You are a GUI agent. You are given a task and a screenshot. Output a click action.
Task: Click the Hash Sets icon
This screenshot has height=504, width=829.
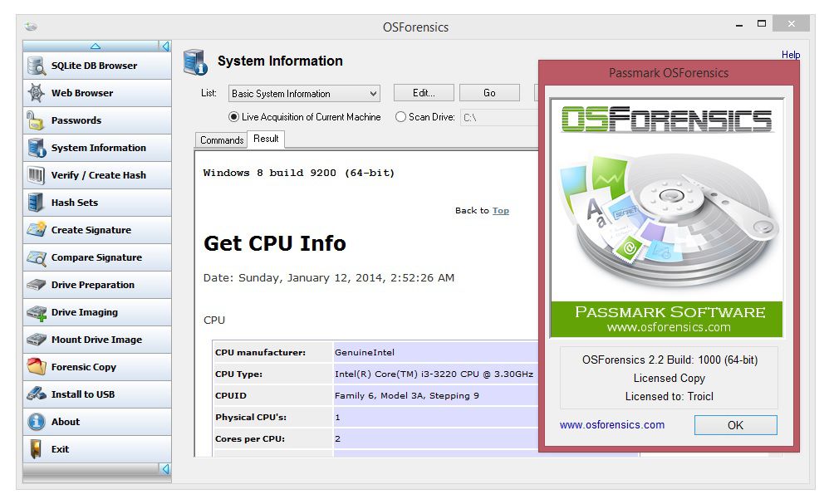[36, 203]
